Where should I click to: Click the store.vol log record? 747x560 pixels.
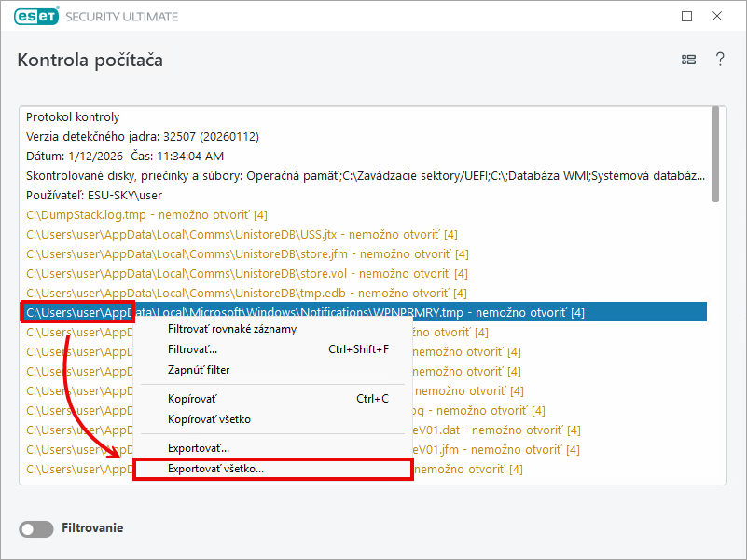pyautogui.click(x=247, y=274)
